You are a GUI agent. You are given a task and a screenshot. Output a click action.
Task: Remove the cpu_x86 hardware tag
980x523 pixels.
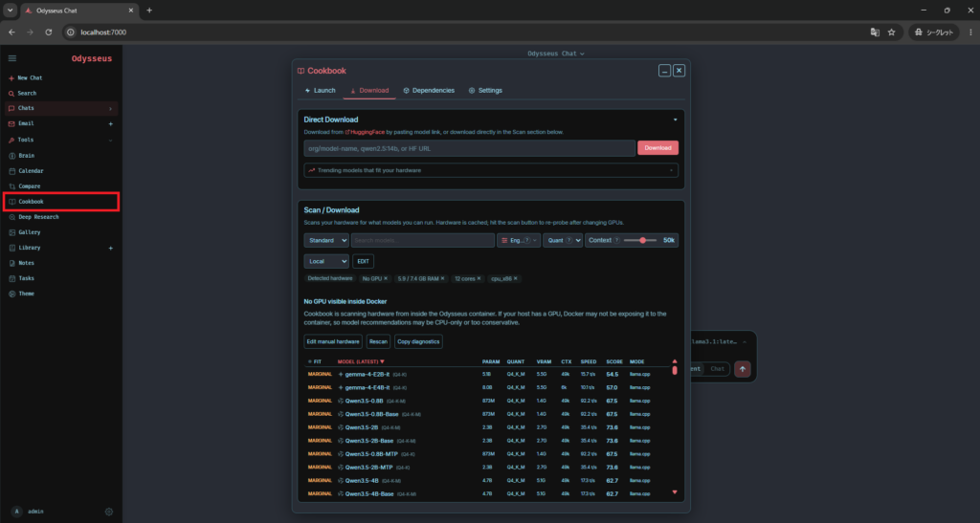click(516, 278)
